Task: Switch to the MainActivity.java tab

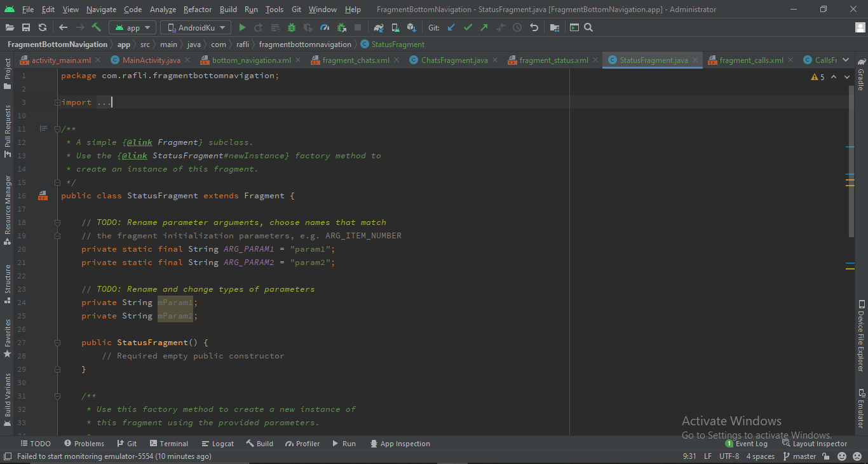Action: point(151,60)
